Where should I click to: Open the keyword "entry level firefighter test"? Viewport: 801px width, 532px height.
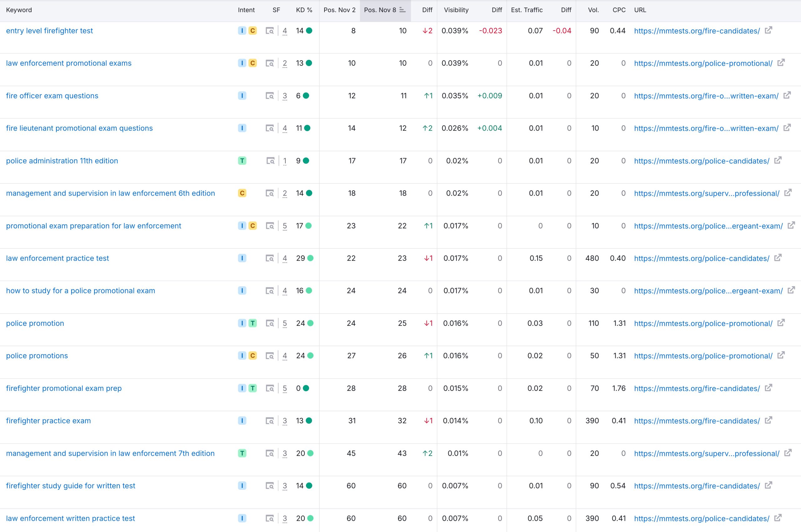click(49, 31)
